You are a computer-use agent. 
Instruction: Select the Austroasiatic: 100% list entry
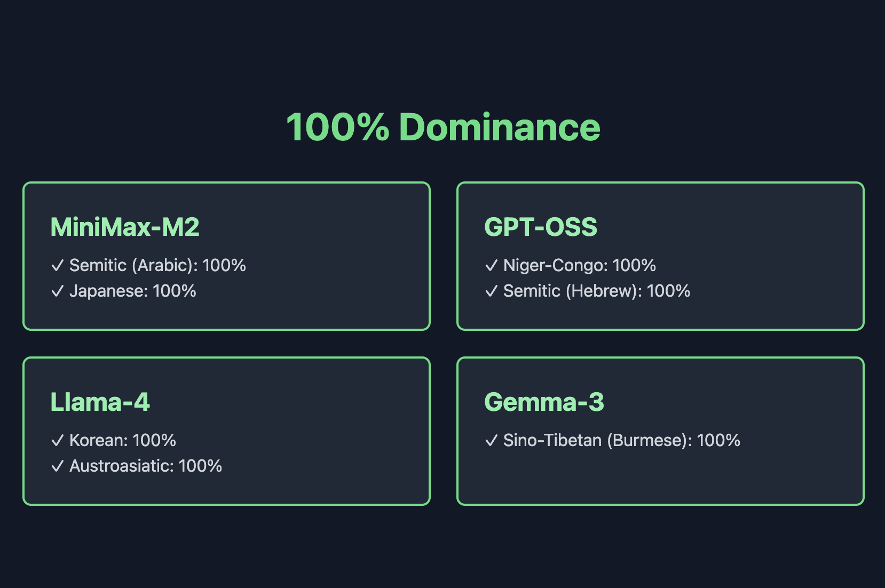[x=145, y=466]
